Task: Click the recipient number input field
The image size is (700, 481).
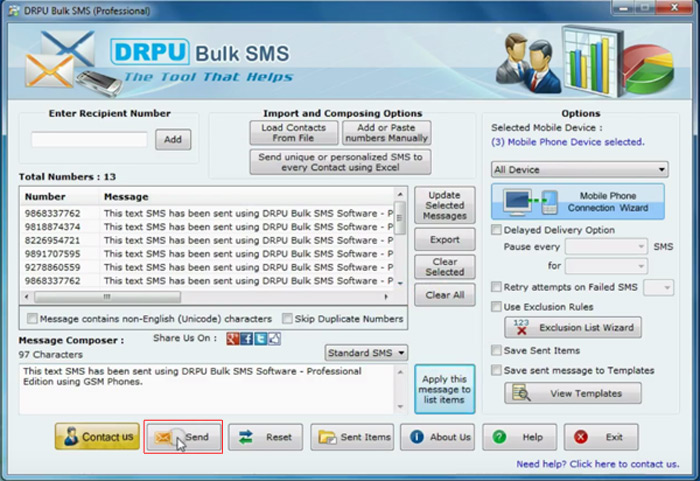Action: click(89, 139)
